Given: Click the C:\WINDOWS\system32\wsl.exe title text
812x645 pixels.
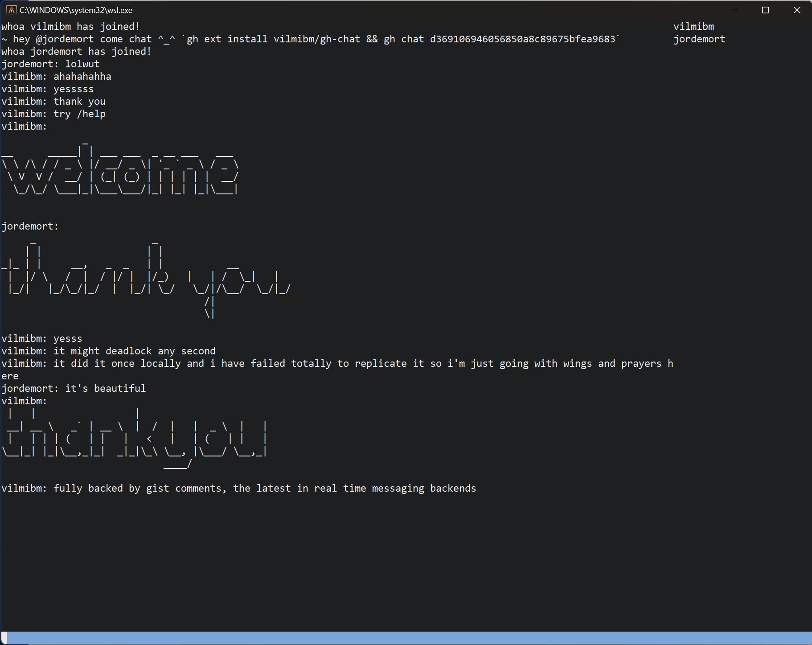Looking at the screenshot, I should pyautogui.click(x=76, y=10).
